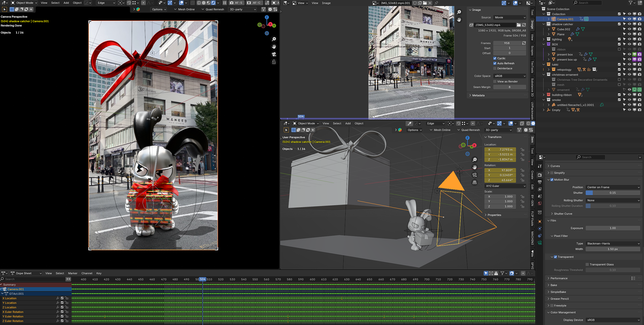Open the Render properties tab icon

coord(540,175)
